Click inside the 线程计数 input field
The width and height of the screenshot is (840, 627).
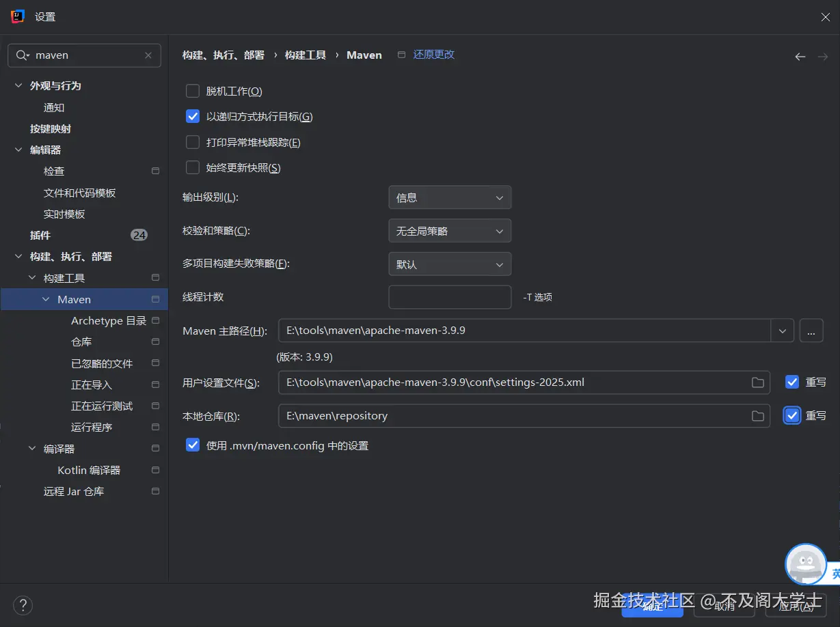[x=450, y=297]
